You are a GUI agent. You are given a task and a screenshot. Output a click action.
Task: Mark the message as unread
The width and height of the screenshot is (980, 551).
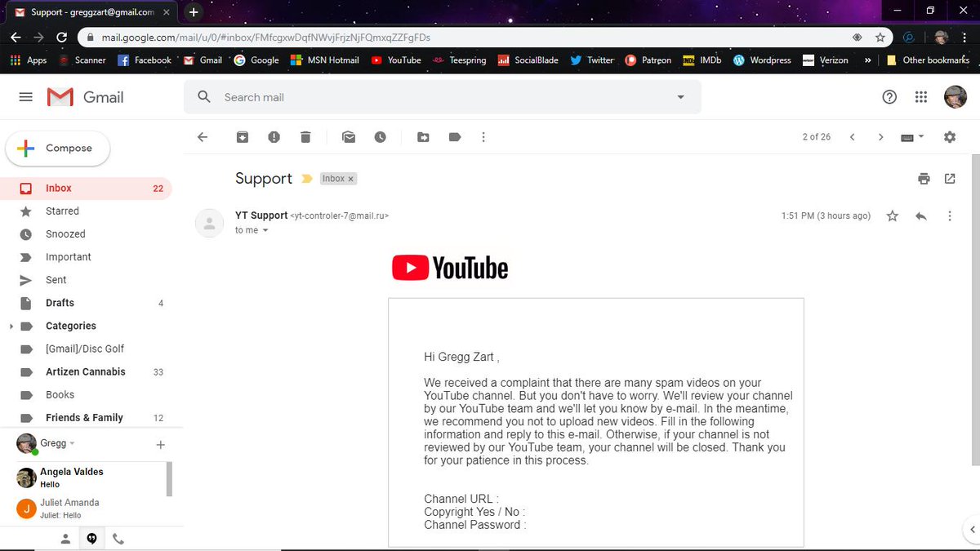click(x=349, y=137)
